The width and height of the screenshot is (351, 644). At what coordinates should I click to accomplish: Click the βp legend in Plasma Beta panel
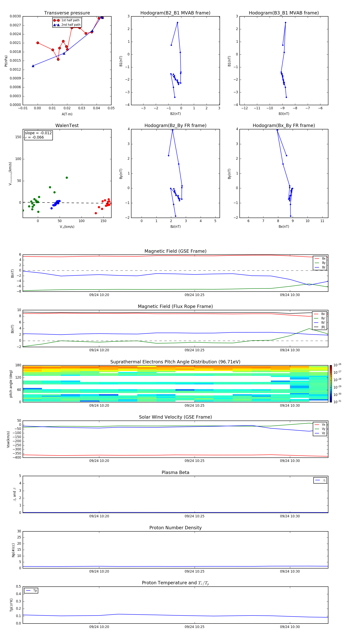(320, 480)
